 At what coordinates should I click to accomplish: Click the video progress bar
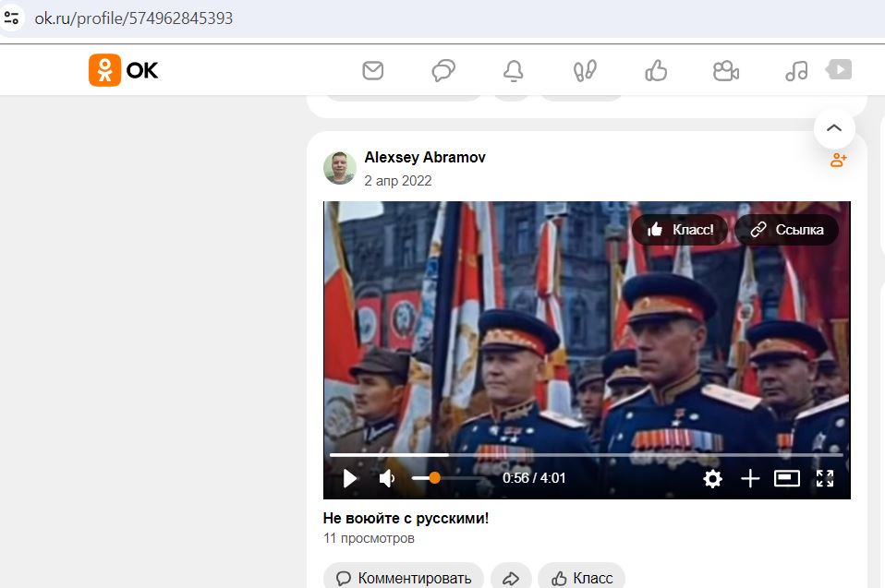pyautogui.click(x=587, y=454)
